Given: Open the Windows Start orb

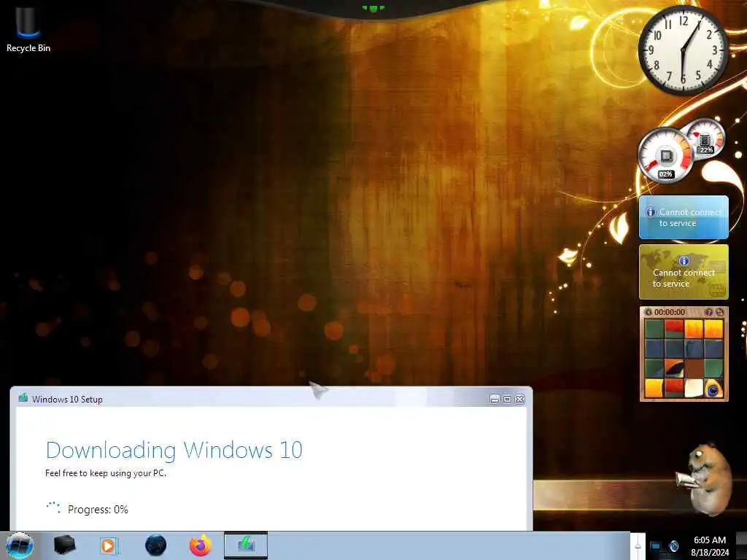Looking at the screenshot, I should (19, 545).
